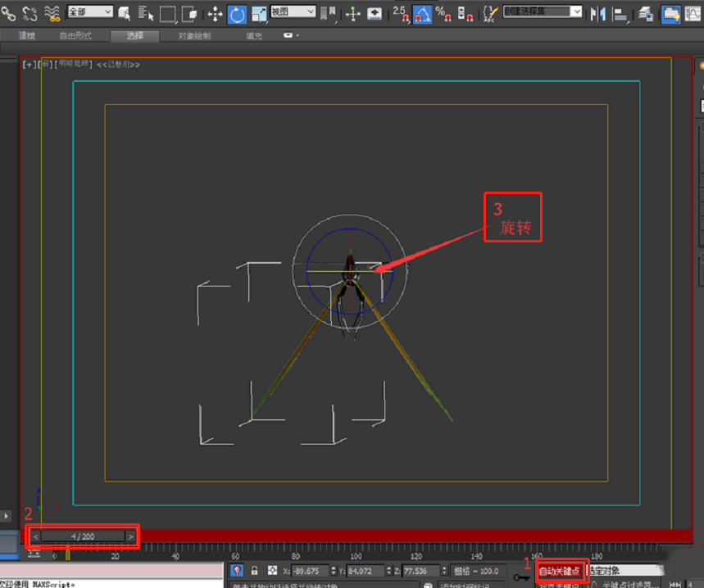Click the Use Pivot Point Center icon
Screen dimensions: 704x588
tap(328, 14)
